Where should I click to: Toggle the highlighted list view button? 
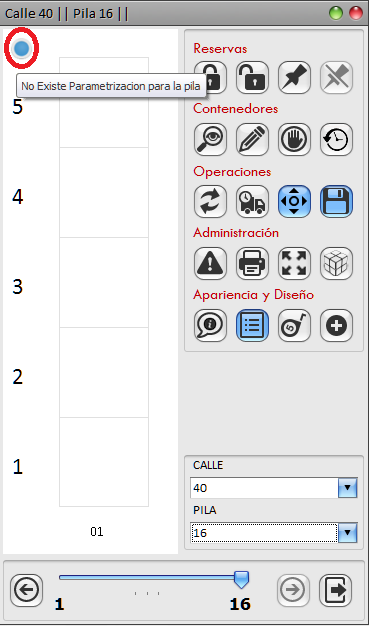[x=252, y=325]
